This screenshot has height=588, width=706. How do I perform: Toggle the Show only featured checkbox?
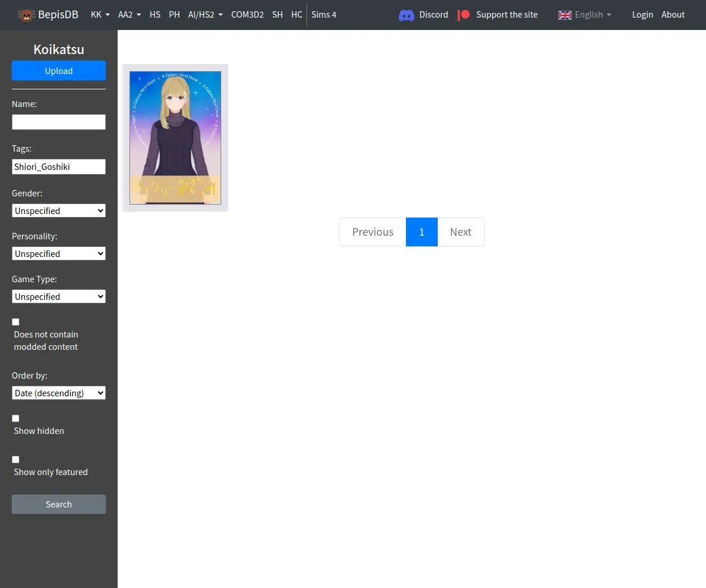(x=16, y=459)
